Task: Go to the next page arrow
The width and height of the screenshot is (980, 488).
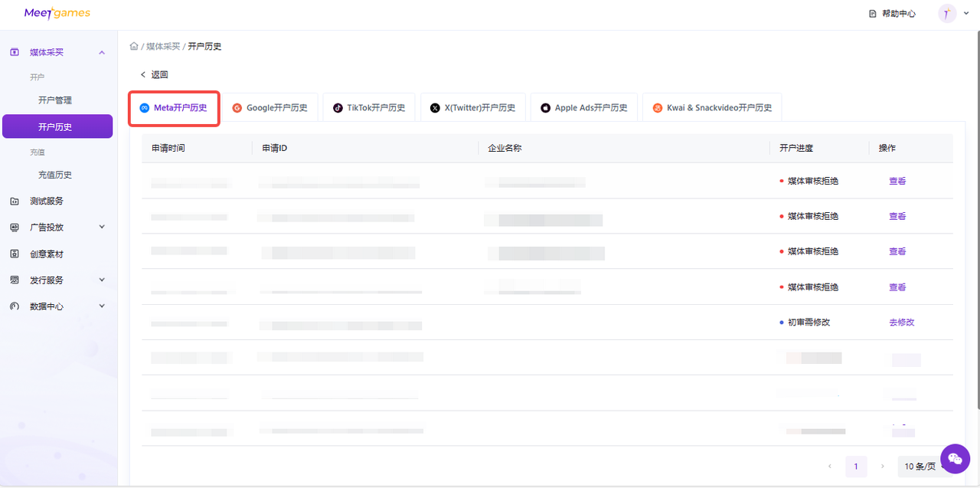Action: [882, 466]
